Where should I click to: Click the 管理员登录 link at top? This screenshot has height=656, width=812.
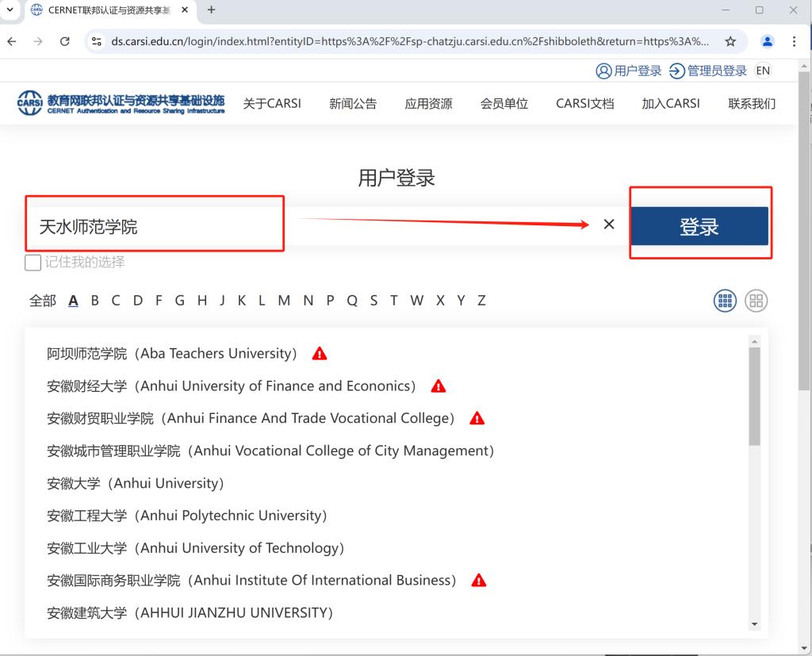(x=708, y=71)
